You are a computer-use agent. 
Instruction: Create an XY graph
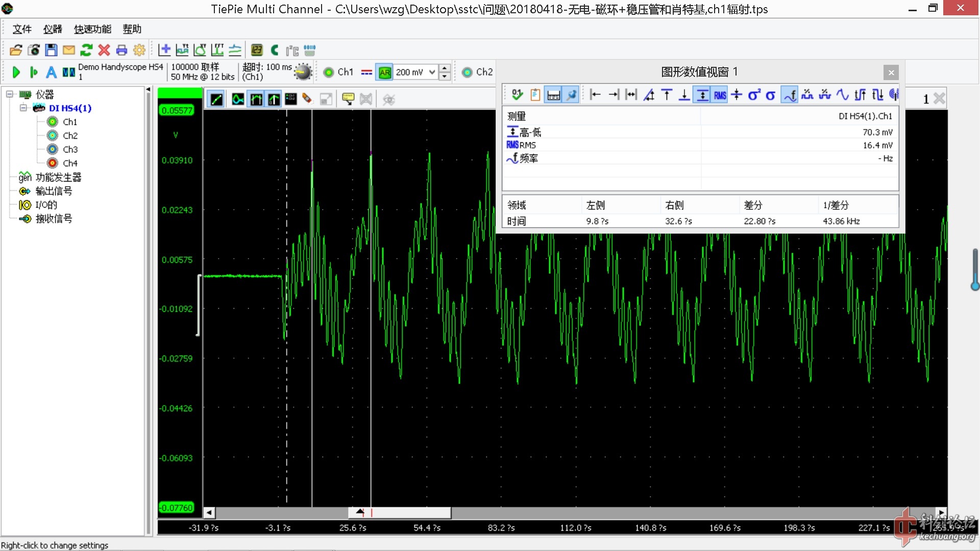[200, 50]
